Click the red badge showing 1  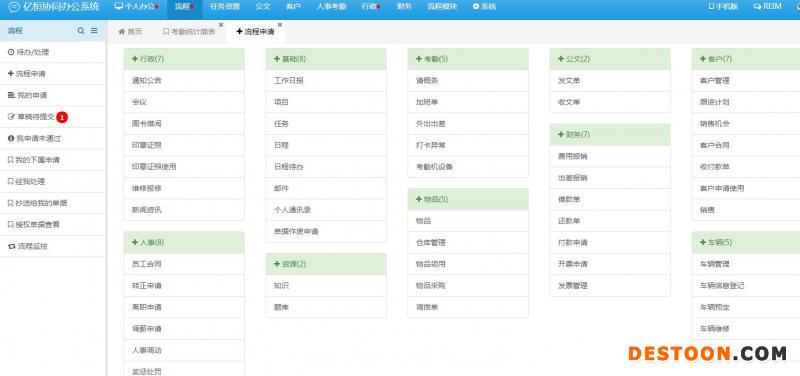click(x=62, y=117)
